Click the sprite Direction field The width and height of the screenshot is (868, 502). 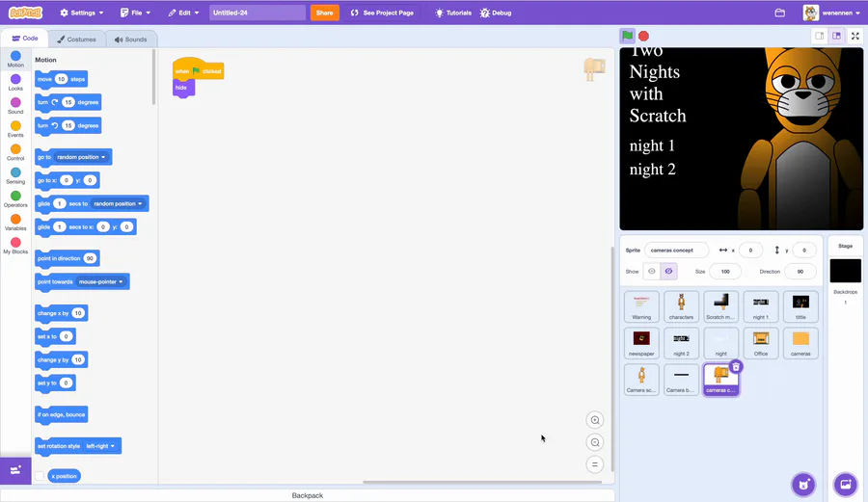pos(800,272)
